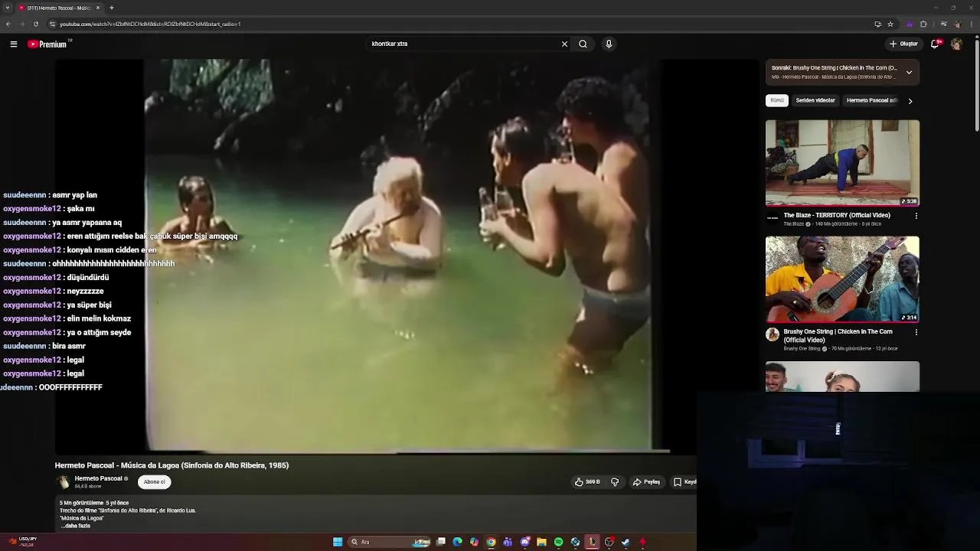Subscribe with the Abone ol button
The image size is (980, 551).
click(x=155, y=482)
